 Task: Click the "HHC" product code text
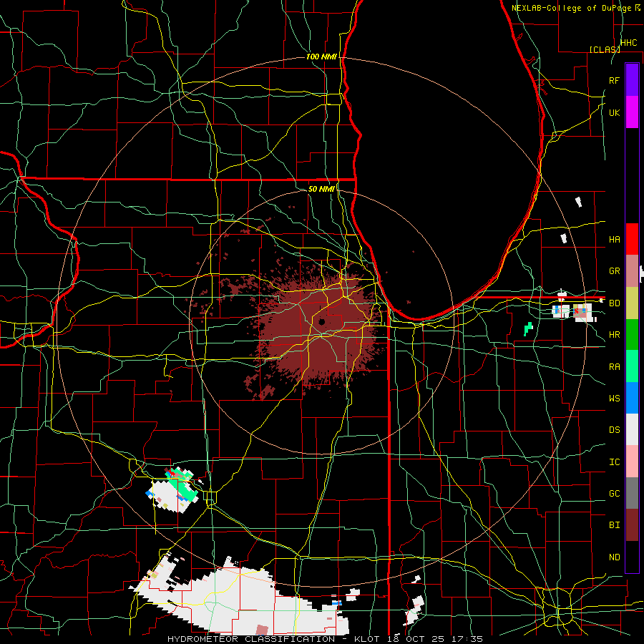point(628,43)
